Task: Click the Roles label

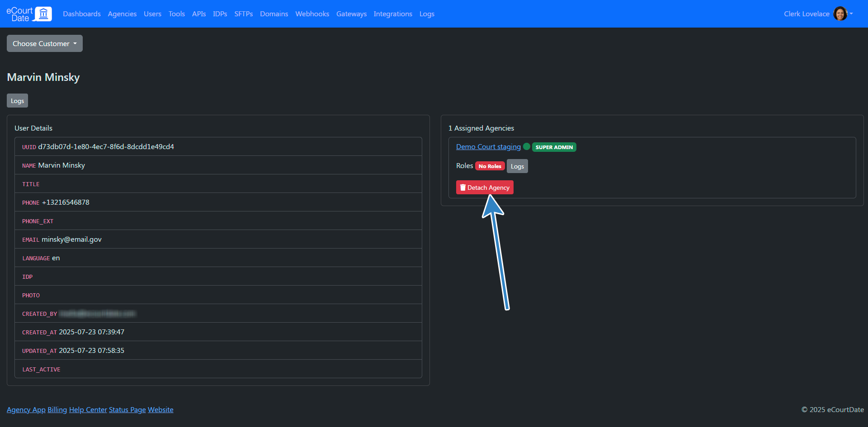Action: point(464,166)
